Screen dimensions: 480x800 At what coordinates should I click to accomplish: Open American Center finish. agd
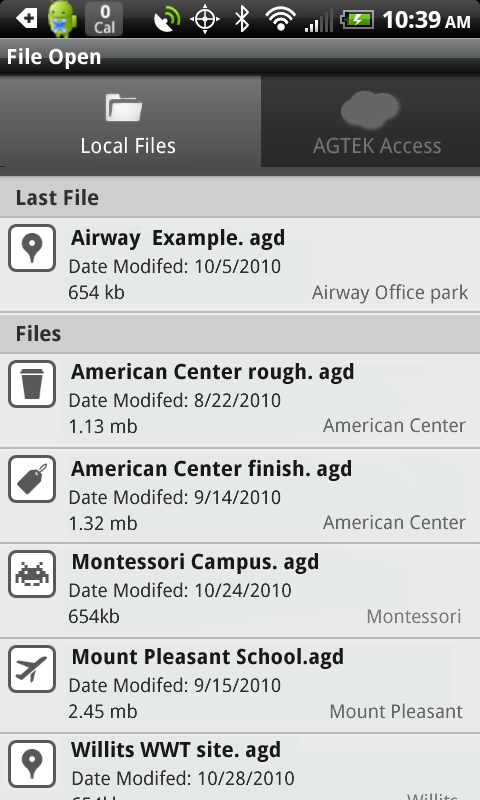click(x=240, y=496)
